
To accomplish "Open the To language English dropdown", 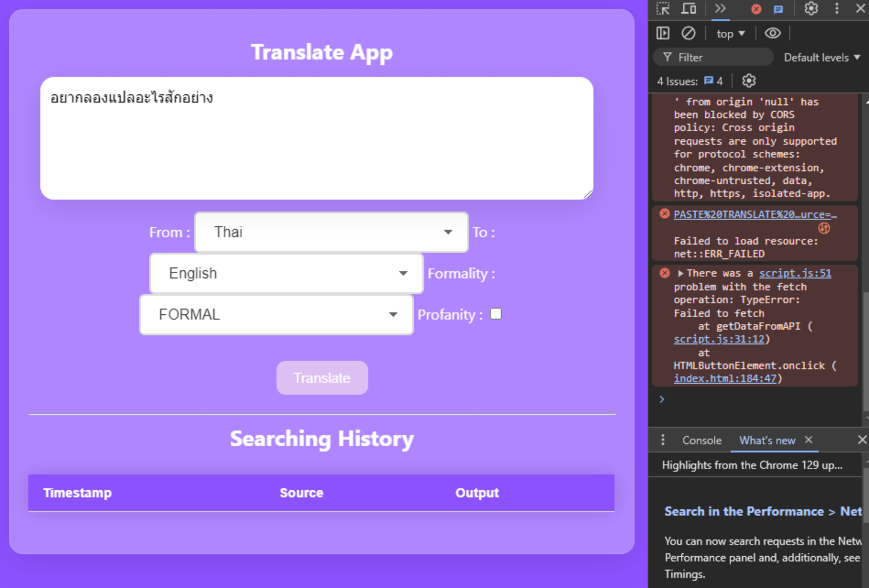I will [282, 274].
